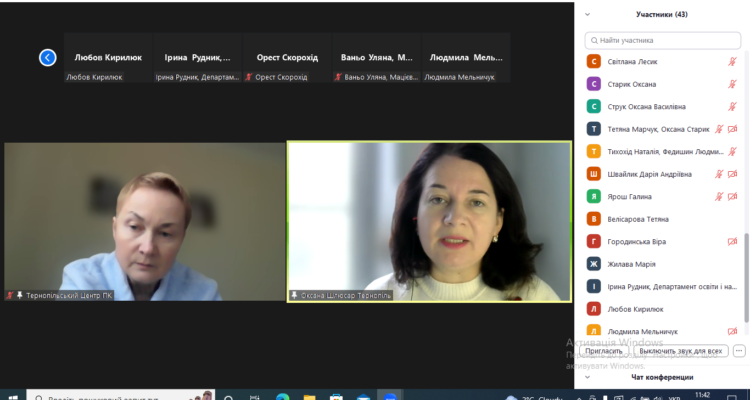Screen dimensions: 750x400
Task: Collapse the Чат конференции panel chevron
Action: (587, 377)
